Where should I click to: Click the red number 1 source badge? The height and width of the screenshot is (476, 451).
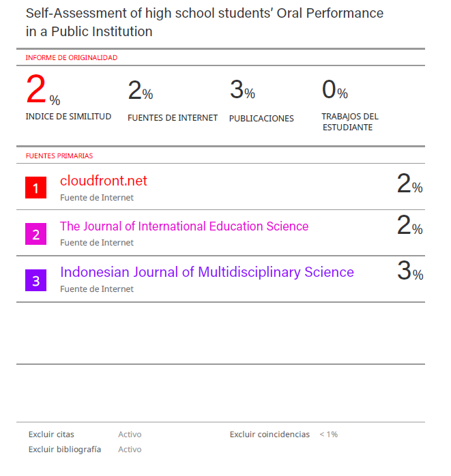35,188
